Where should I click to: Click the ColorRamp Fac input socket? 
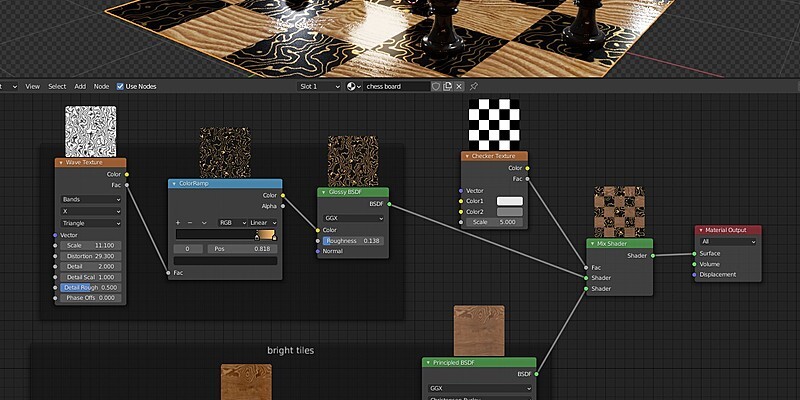click(x=168, y=273)
